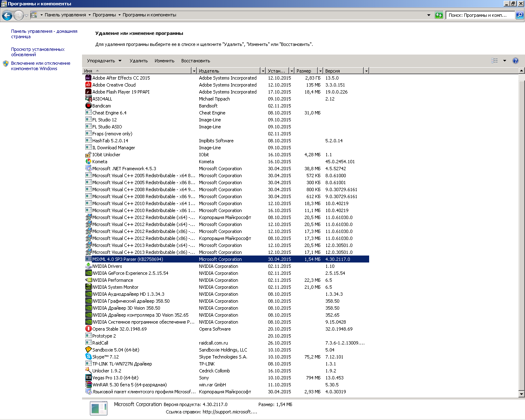Click the Kometa browser icon
Image resolution: width=525 pixels, height=420 pixels.
[x=88, y=162]
